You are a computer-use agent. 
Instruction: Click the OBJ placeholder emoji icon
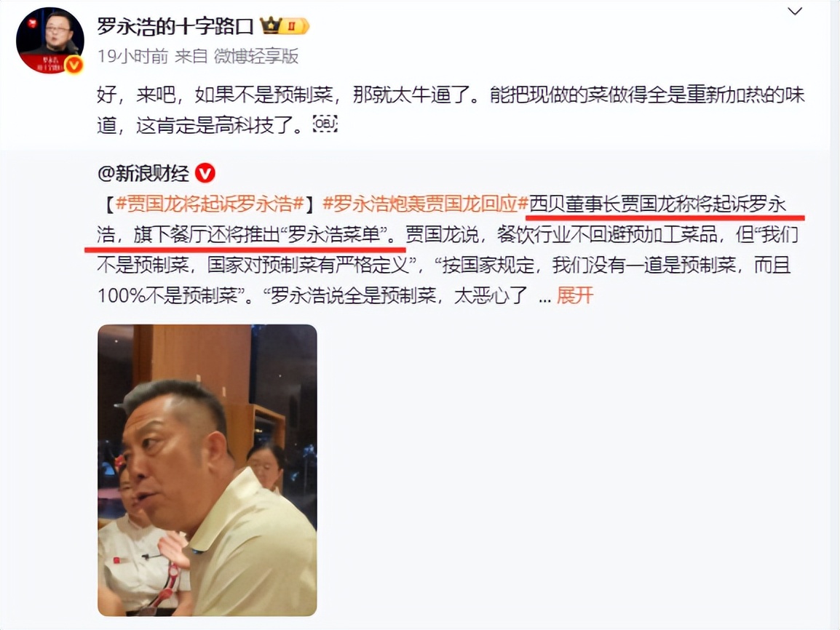tap(325, 124)
